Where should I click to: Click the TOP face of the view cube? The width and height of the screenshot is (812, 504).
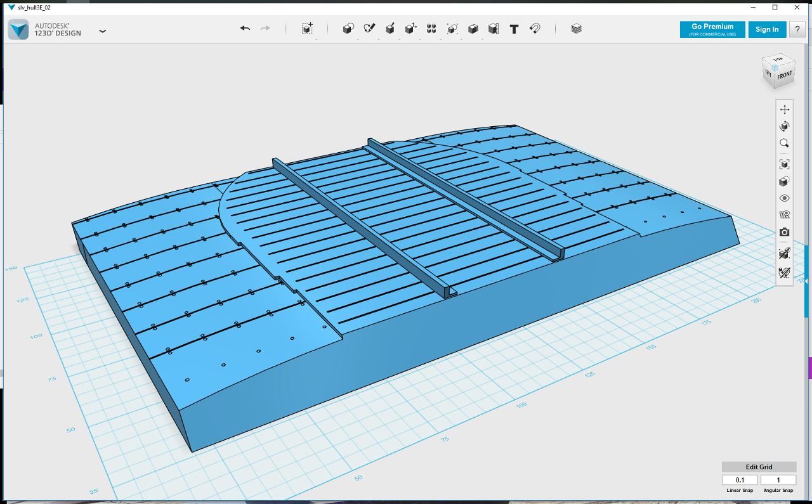coord(778,60)
